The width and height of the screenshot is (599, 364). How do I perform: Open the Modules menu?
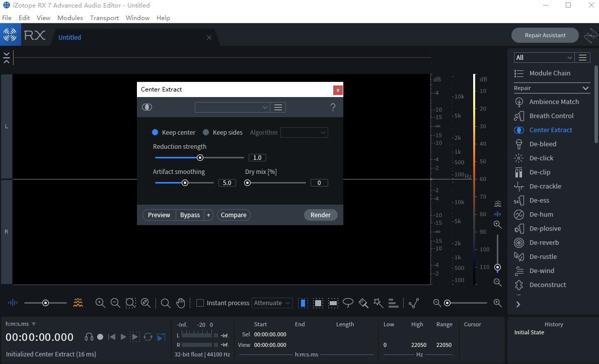[x=70, y=18]
